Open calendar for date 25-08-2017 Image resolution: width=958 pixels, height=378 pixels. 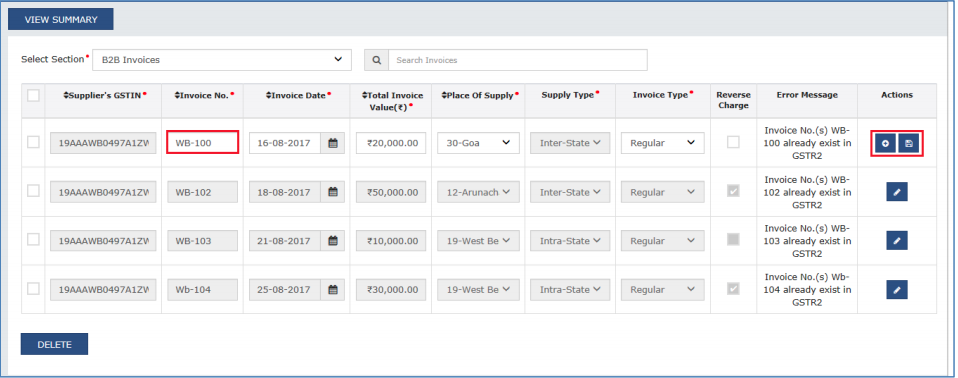(x=333, y=289)
